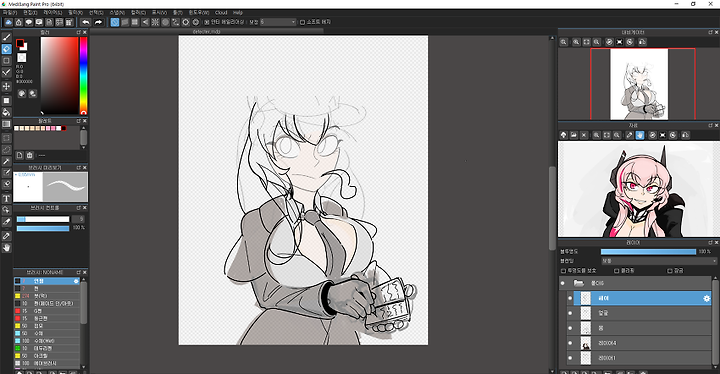The width and height of the screenshot is (720, 374).
Task: Select the Text tool
Action: 6,198
